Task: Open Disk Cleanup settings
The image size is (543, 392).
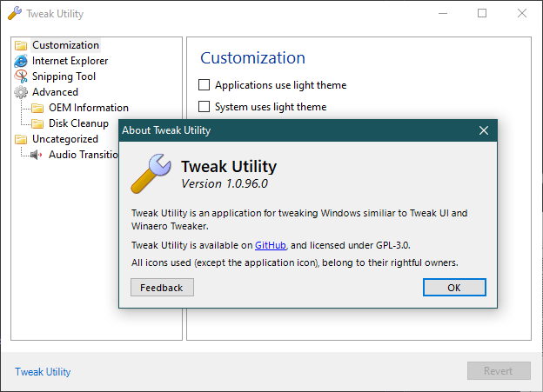Action: click(78, 123)
